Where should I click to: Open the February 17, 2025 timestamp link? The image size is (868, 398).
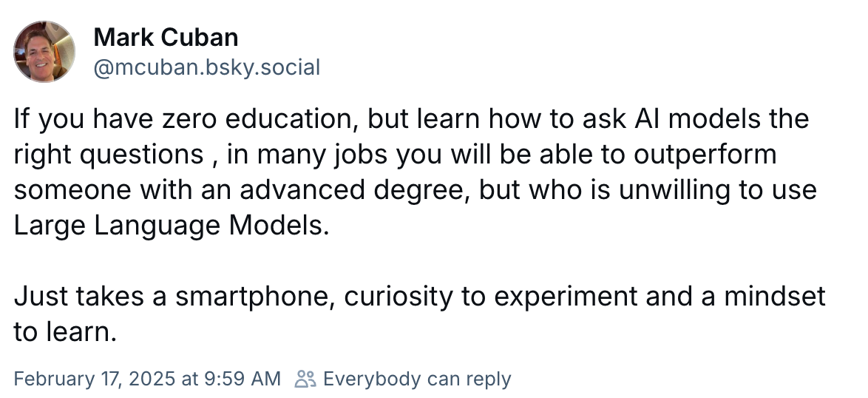146,379
